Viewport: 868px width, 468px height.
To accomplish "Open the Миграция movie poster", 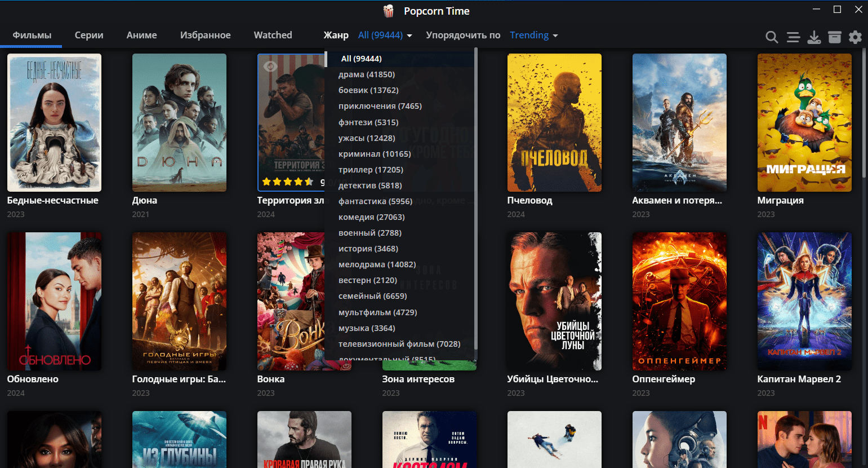I will pyautogui.click(x=804, y=122).
